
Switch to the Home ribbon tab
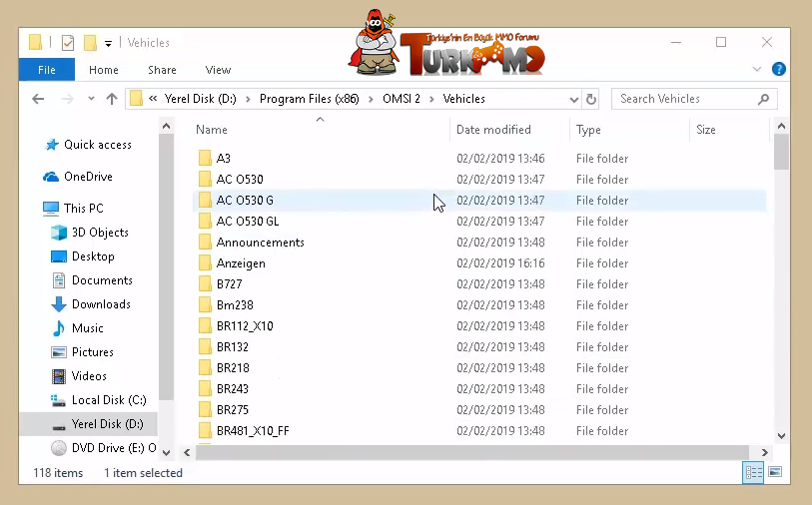(104, 70)
